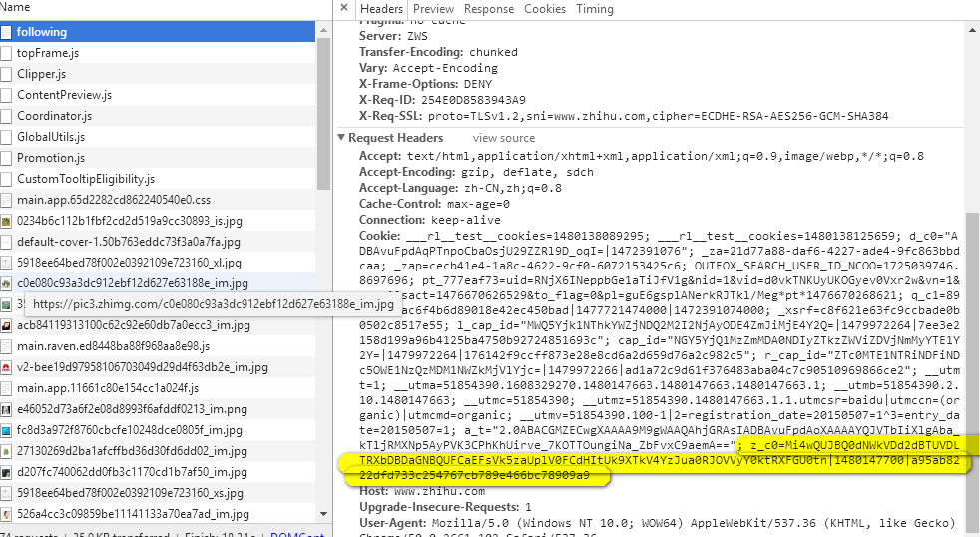980x537 pixels.
Task: Click the file icon beside Promotion.js
Action: click(6, 158)
